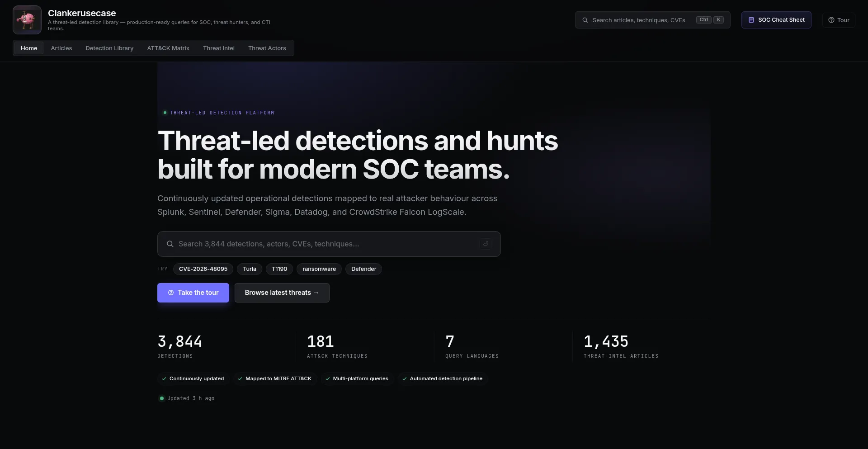Open the SOC Cheat Sheet

click(x=776, y=20)
